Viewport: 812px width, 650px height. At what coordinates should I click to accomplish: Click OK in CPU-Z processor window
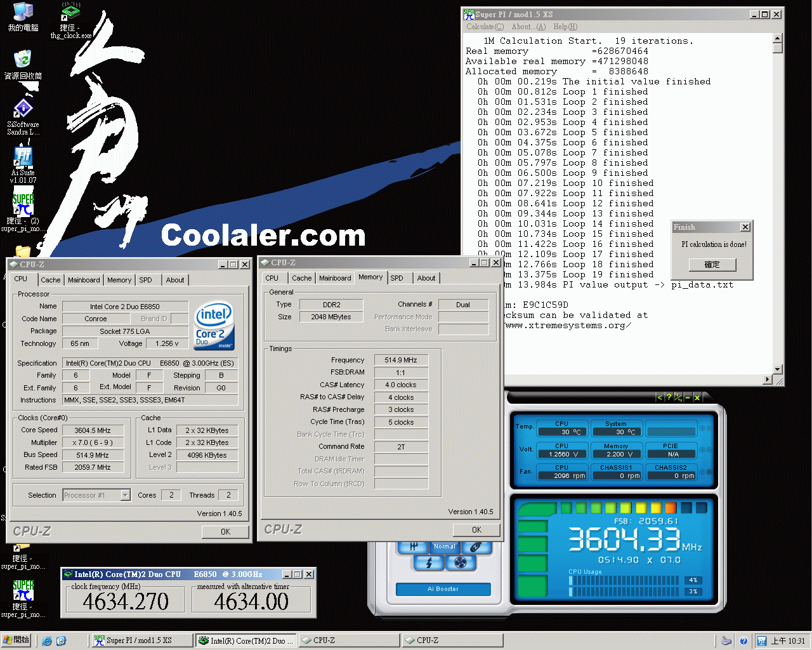tap(225, 532)
